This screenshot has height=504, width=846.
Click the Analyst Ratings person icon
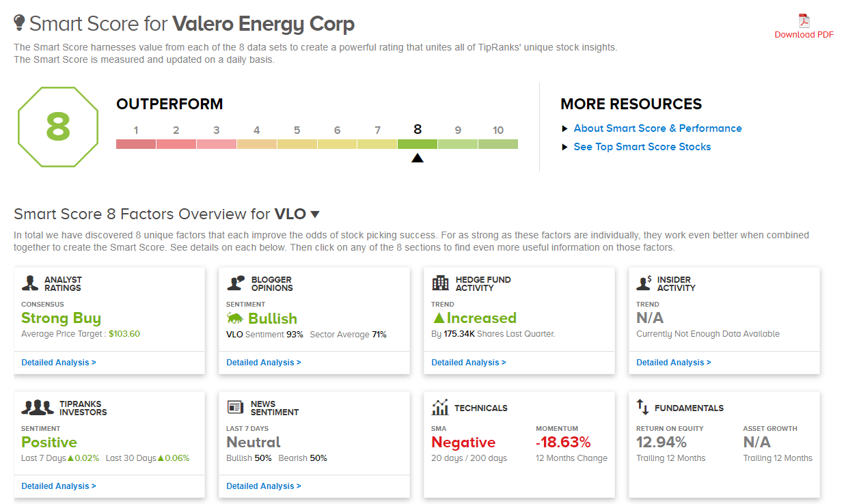(x=29, y=283)
